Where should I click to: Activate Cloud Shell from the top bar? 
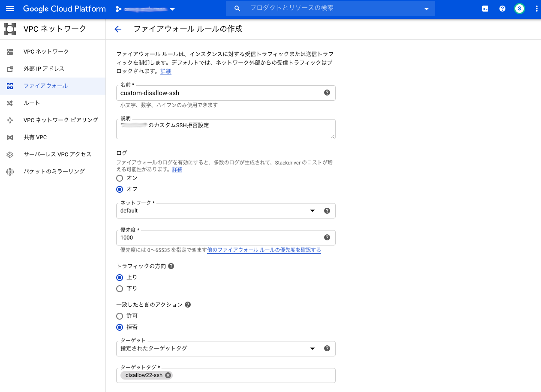tap(485, 8)
